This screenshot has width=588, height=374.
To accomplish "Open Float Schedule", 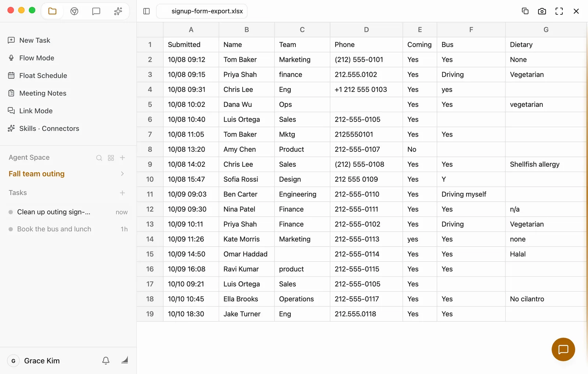I will pos(43,75).
